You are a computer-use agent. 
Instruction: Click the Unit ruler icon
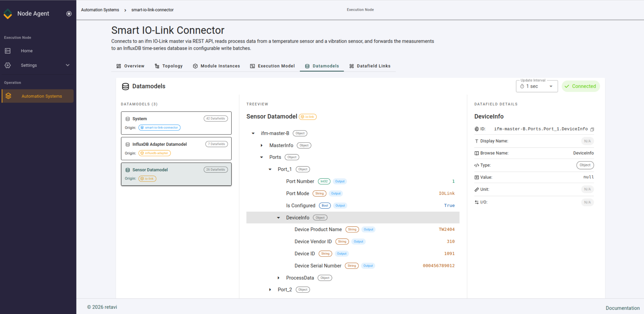pos(476,190)
